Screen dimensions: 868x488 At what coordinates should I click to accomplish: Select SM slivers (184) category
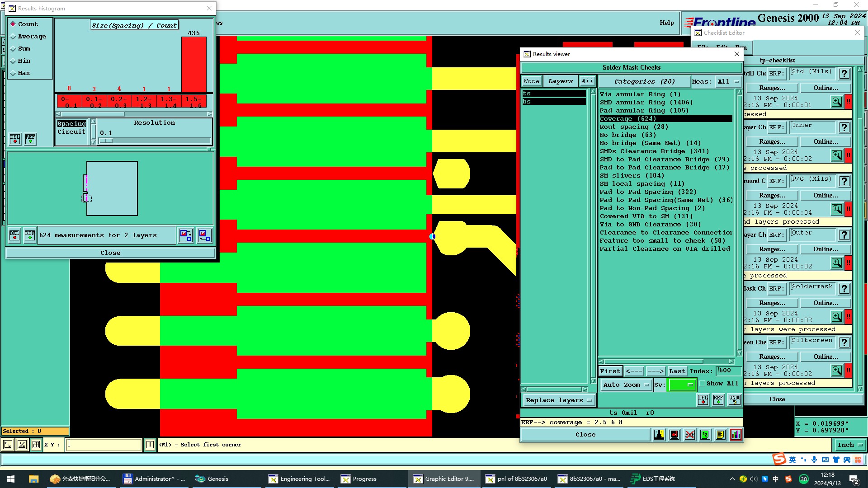point(632,176)
